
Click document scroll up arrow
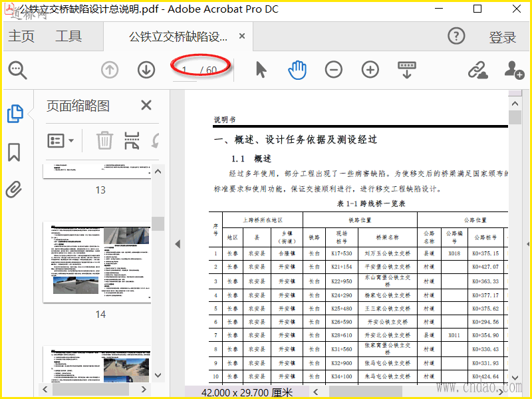(x=515, y=104)
